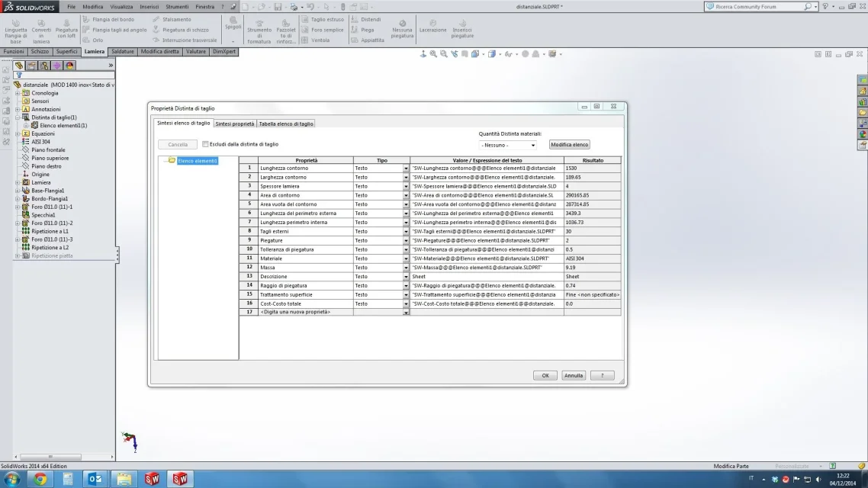Select the Orlo hem tool
This screenshot has width=868, height=488.
(93, 40)
